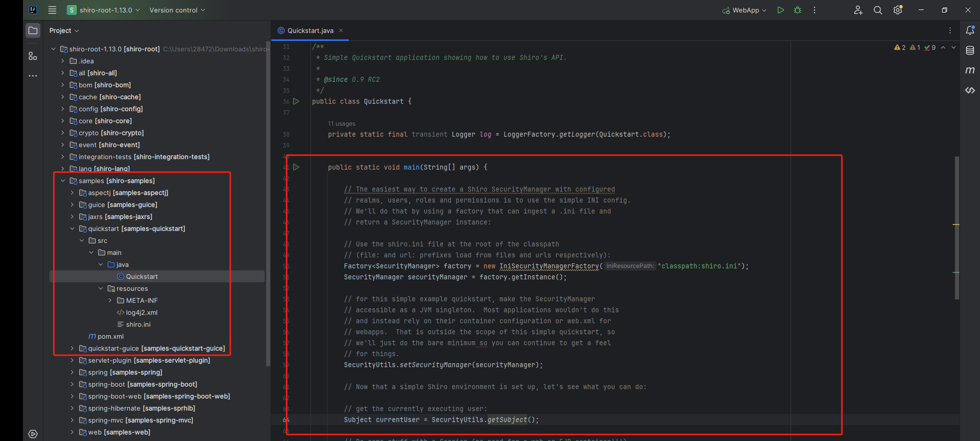Select spring-mvc samples module
Image resolution: width=980 pixels, height=441 pixels.
[157, 420]
